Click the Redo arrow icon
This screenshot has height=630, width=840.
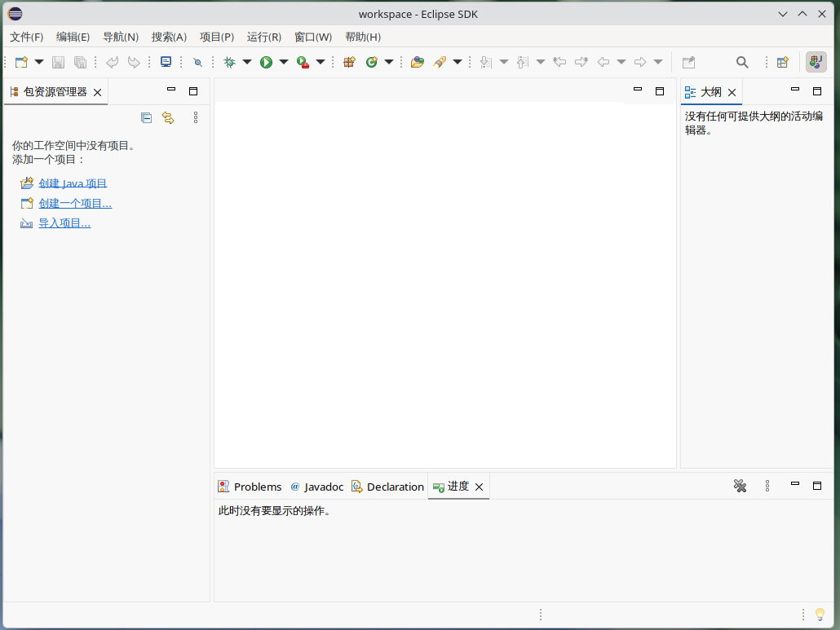point(134,62)
